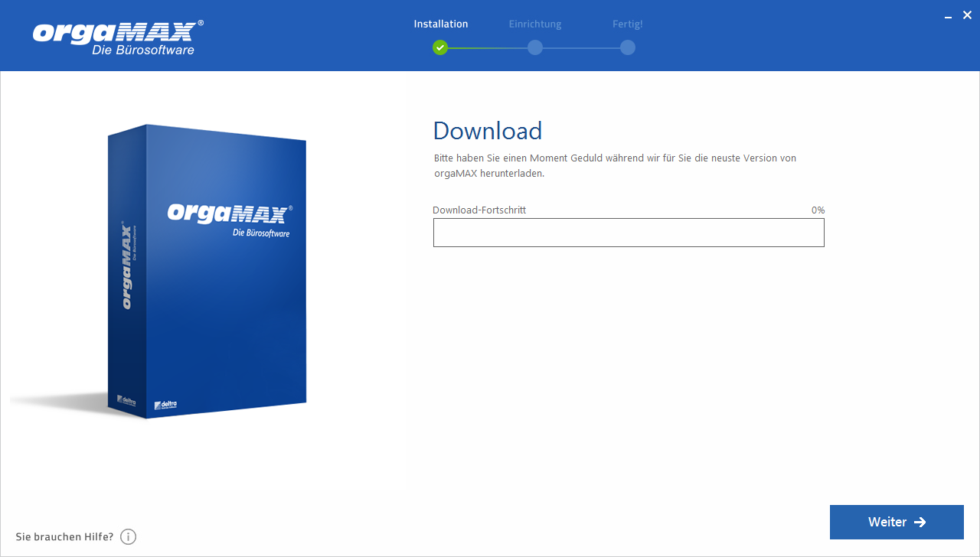The height and width of the screenshot is (557, 980).
Task: Select the Einrichtung step label
Action: tap(535, 24)
